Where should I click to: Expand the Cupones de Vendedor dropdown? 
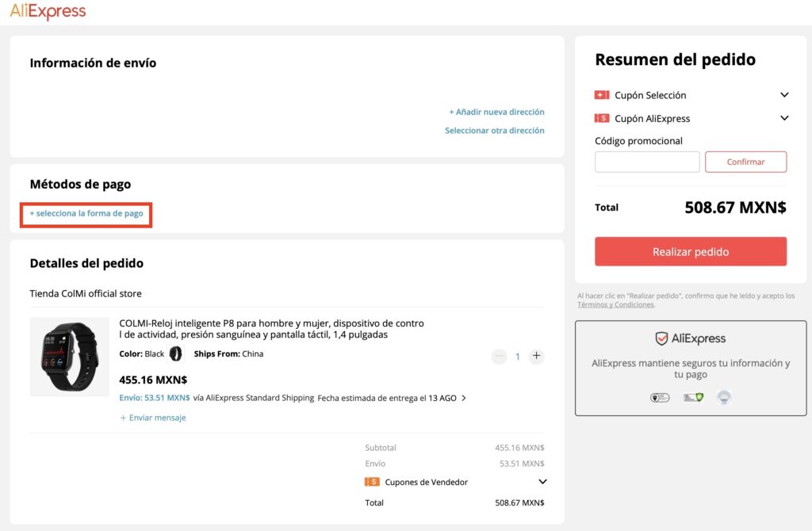click(x=542, y=481)
